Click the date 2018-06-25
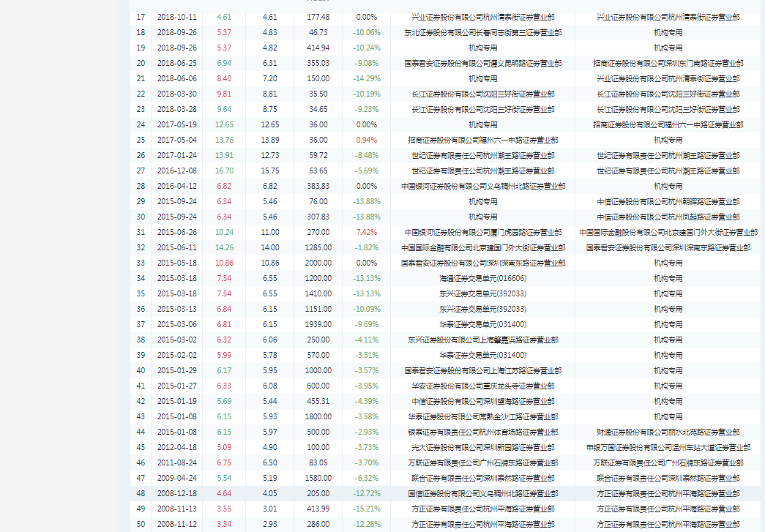 (176, 63)
